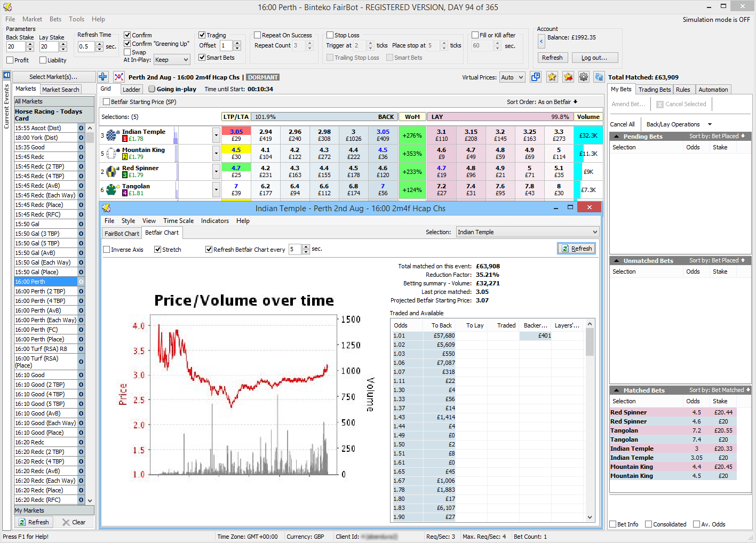Viewport: 756px width, 543px height.
Task: Remove favorite using star-minus icon
Action: (x=568, y=77)
